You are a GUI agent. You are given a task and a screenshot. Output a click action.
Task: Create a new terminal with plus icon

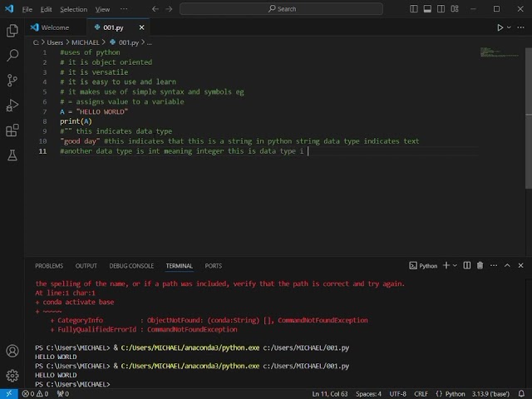coord(446,266)
